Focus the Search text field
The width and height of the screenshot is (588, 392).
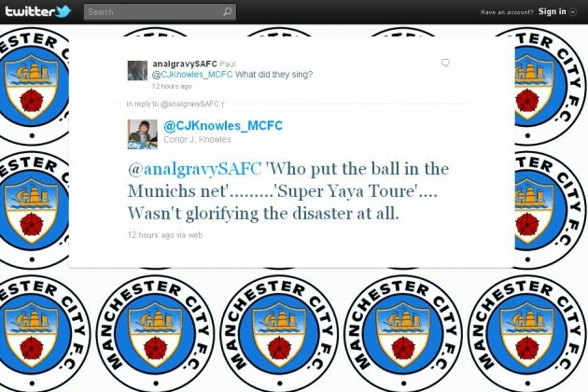click(160, 11)
